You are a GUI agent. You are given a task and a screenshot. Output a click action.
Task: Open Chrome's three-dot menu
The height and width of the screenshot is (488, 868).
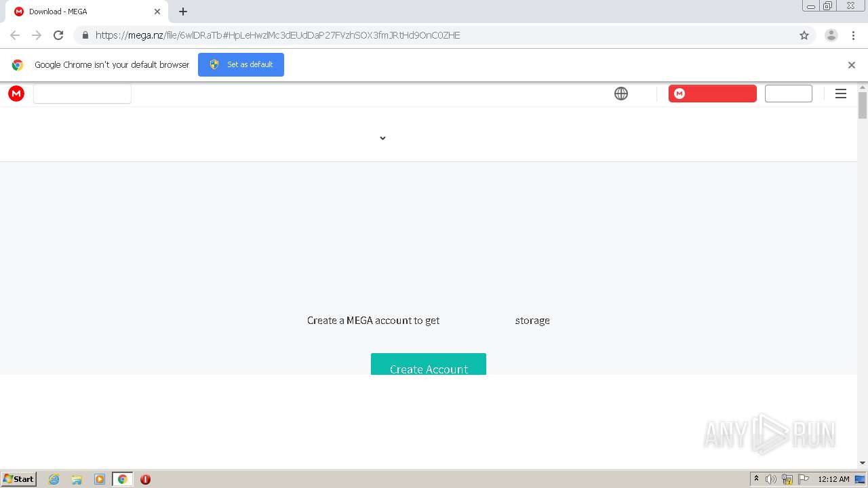tap(853, 35)
